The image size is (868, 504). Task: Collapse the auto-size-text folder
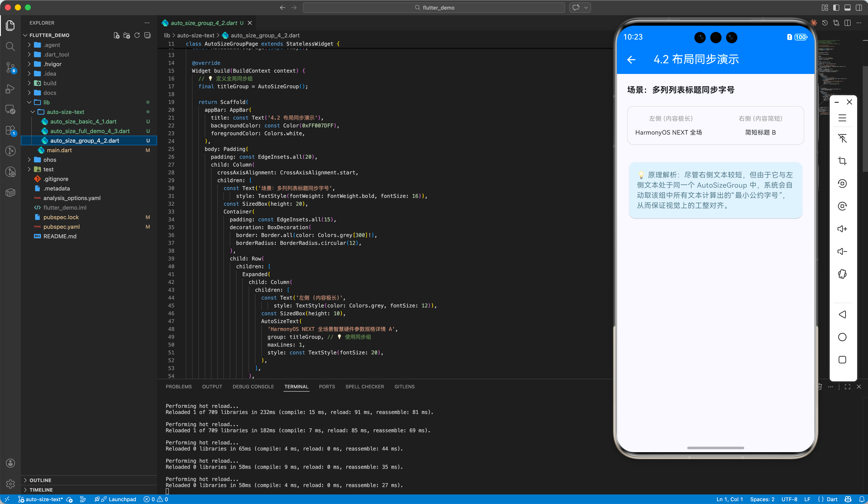click(65, 112)
